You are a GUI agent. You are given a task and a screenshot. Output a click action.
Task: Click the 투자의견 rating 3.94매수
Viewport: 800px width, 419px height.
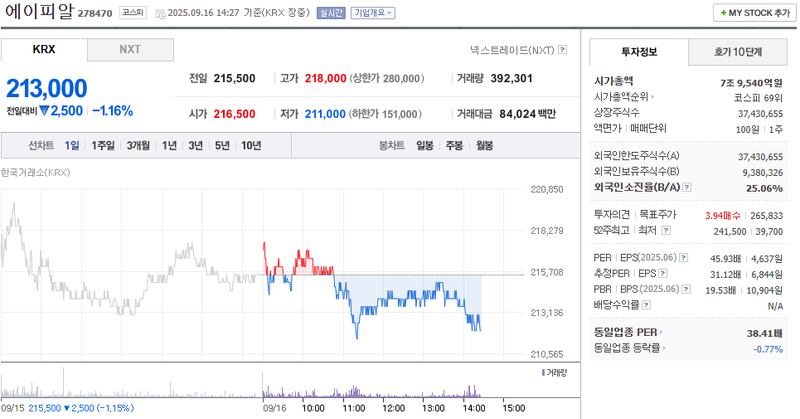point(722,216)
